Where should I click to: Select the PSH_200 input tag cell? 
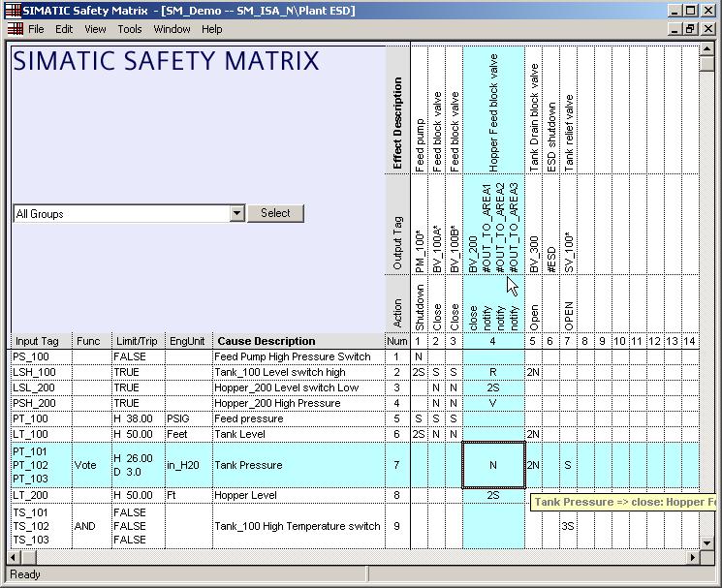41,404
